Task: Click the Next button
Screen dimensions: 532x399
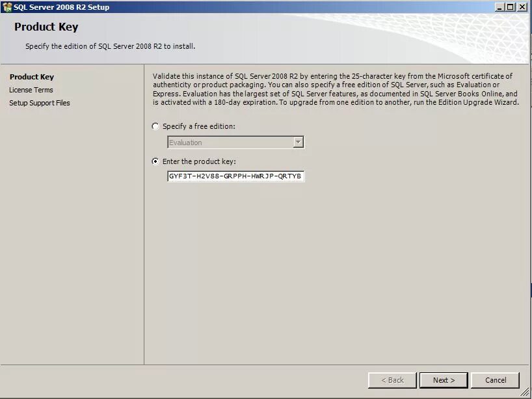Action: coord(444,380)
